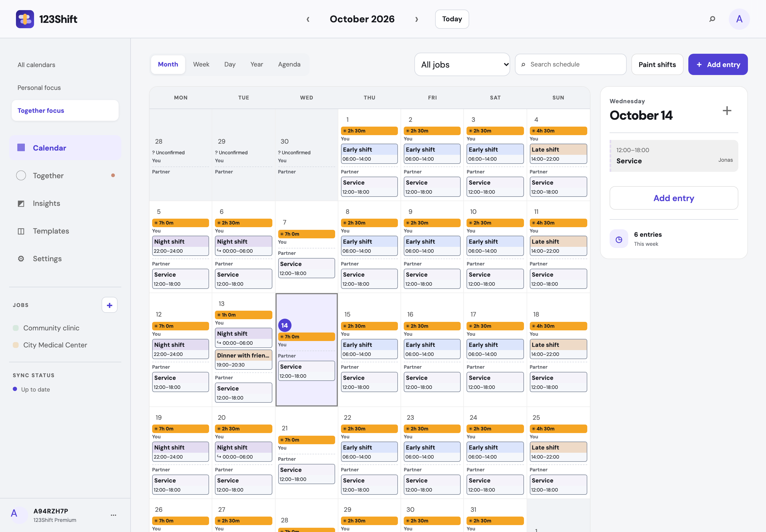The image size is (766, 532).
Task: Go to previous month arrow
Action: (x=308, y=19)
